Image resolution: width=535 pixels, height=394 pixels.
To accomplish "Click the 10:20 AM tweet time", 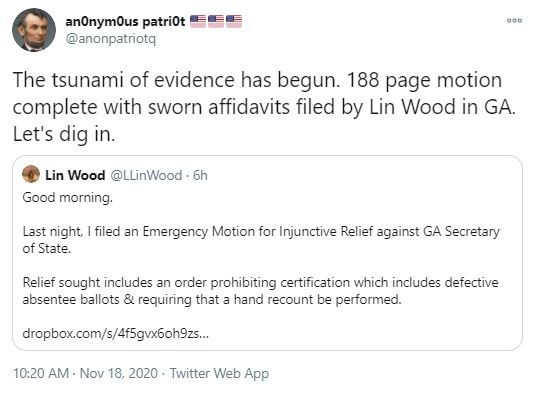I will click(x=41, y=373).
